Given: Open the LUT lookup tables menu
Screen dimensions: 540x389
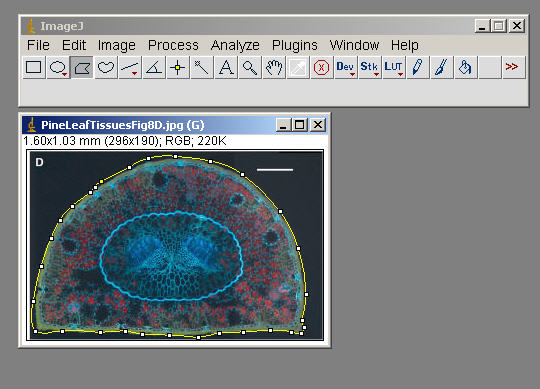Looking at the screenshot, I should tap(394, 67).
